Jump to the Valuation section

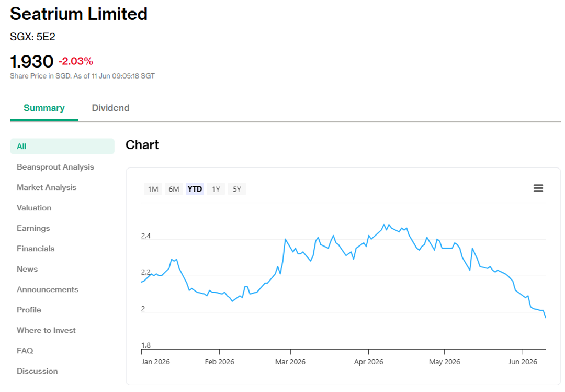coord(34,208)
